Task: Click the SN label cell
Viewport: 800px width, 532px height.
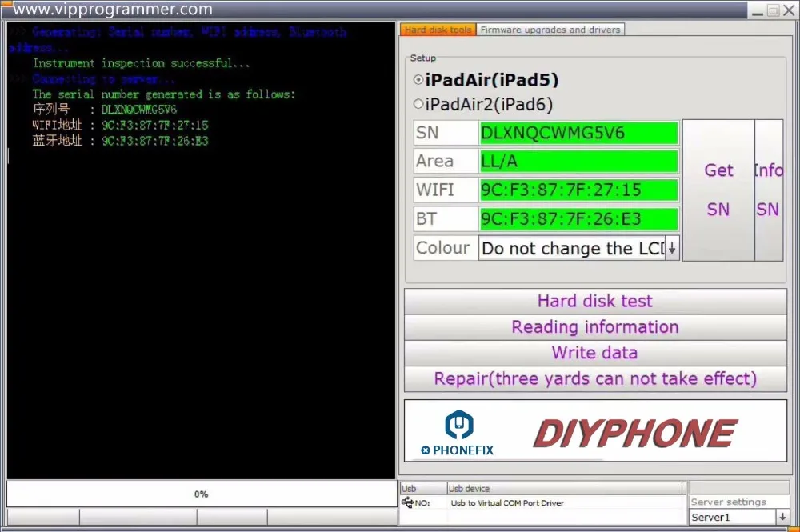Action: 446,133
